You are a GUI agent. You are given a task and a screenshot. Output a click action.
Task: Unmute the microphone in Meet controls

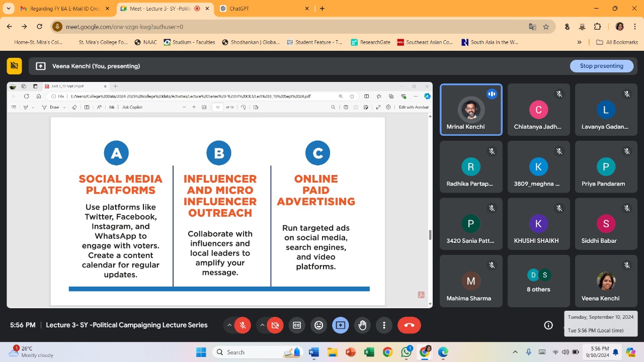(x=243, y=325)
